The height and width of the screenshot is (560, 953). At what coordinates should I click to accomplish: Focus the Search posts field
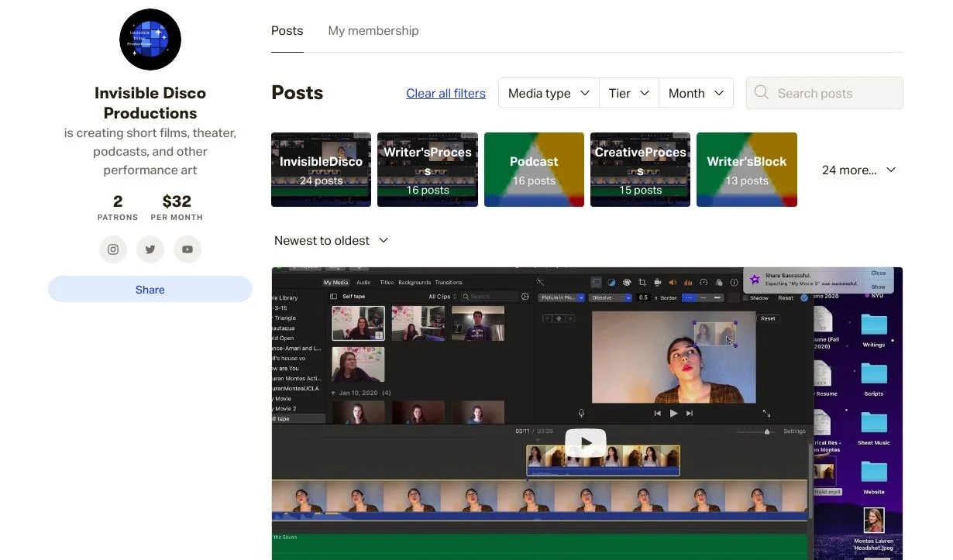pos(824,93)
